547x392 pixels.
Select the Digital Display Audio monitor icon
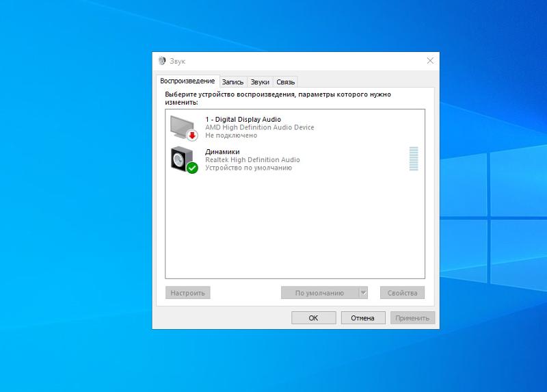pos(184,128)
